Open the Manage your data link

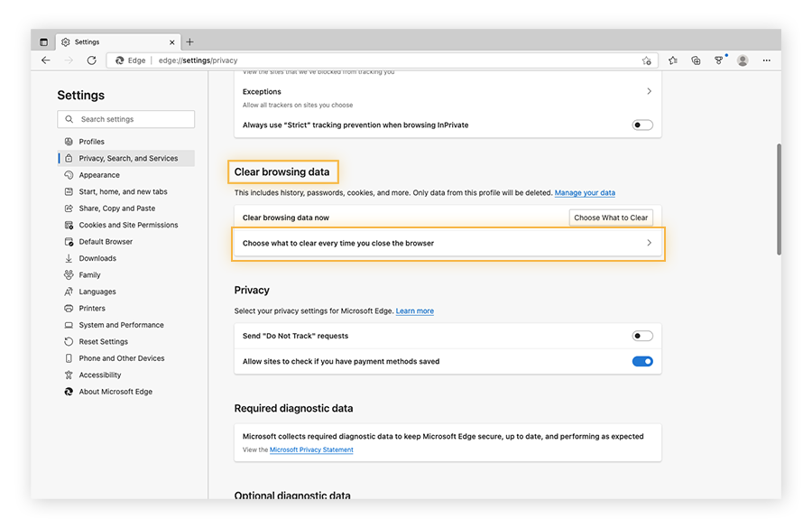(x=585, y=193)
